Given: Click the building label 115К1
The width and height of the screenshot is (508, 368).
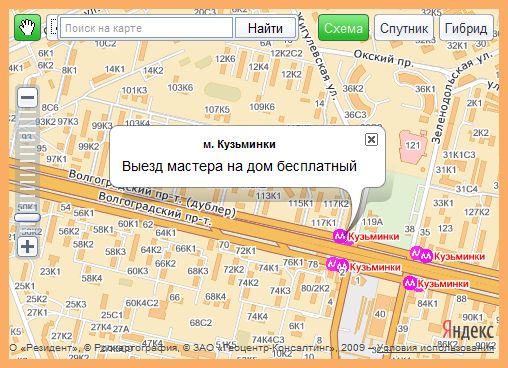Looking at the screenshot, I should [301, 203].
